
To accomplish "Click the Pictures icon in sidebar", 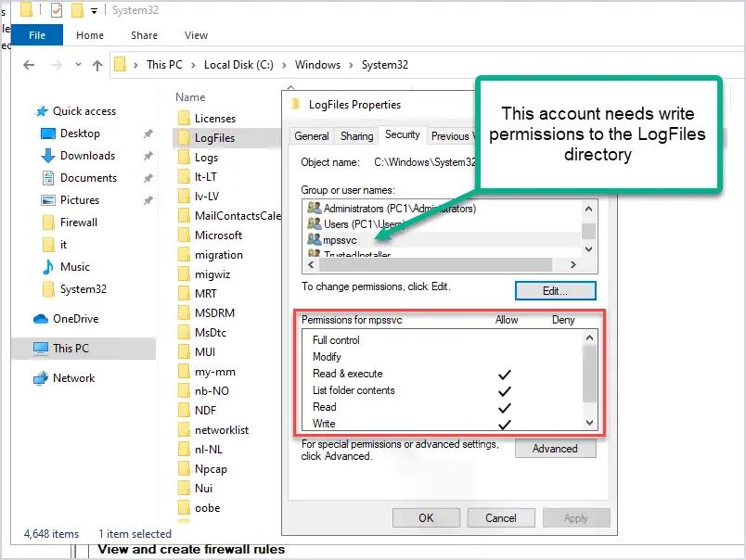I will click(48, 200).
